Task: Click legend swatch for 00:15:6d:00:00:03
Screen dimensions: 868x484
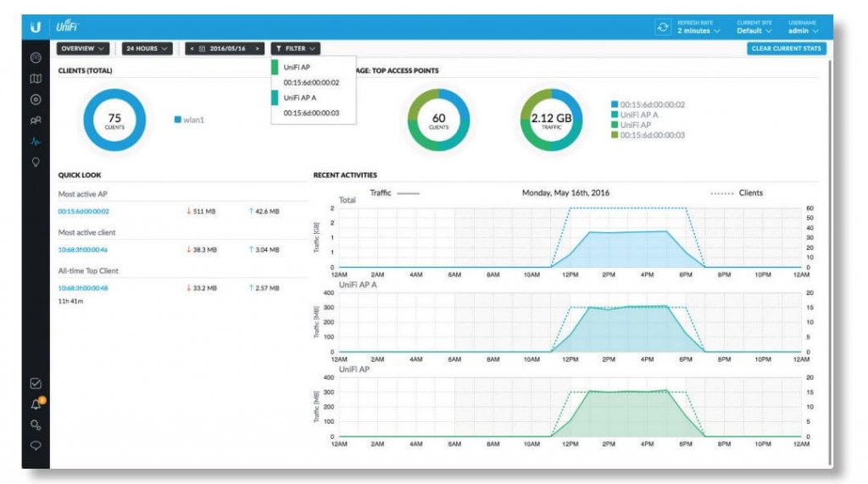Action: coord(615,135)
